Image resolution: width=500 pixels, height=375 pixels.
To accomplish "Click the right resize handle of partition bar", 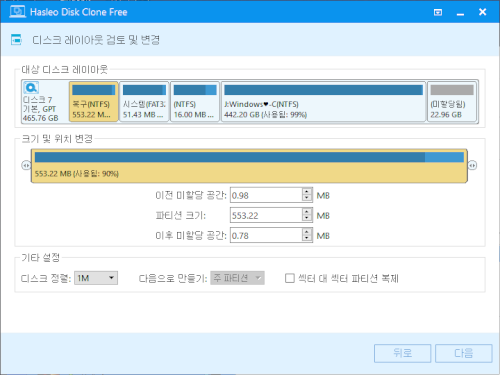I will (472, 165).
